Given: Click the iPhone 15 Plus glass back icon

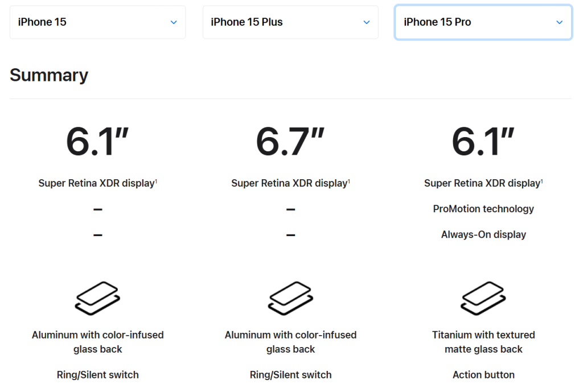Looking at the screenshot, I should pyautogui.click(x=290, y=298).
